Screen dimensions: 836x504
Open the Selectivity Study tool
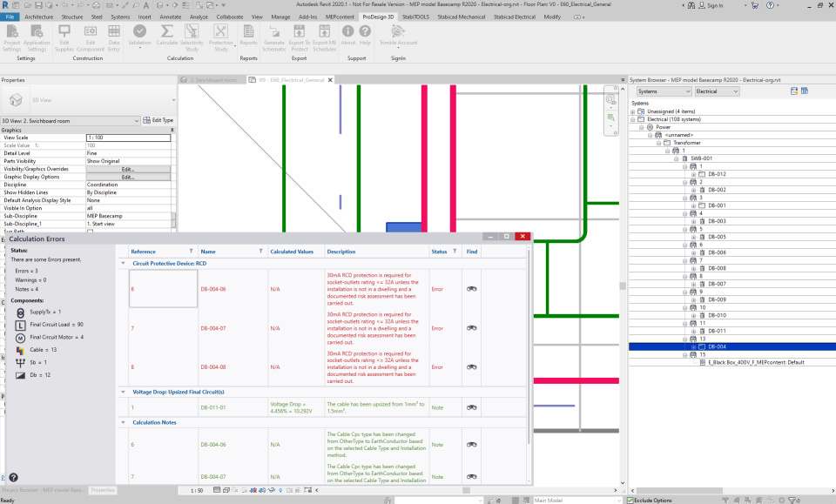click(192, 31)
